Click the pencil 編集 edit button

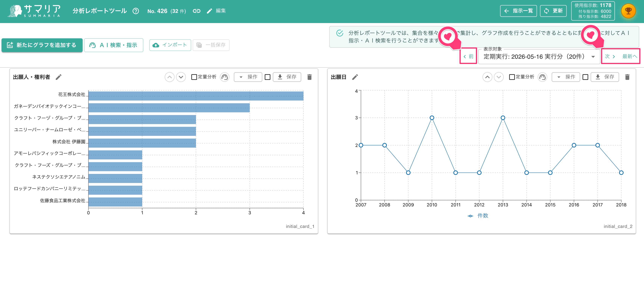click(216, 11)
